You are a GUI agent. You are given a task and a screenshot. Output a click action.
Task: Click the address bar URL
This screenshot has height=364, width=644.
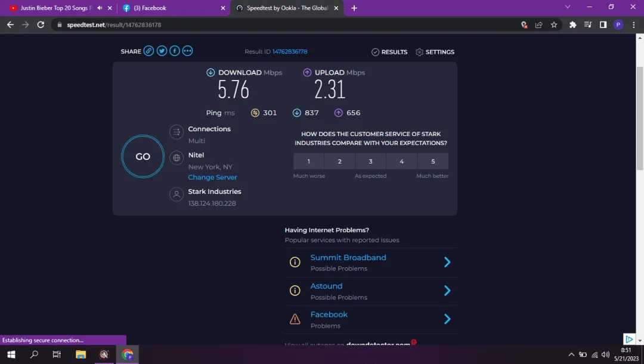(x=114, y=24)
